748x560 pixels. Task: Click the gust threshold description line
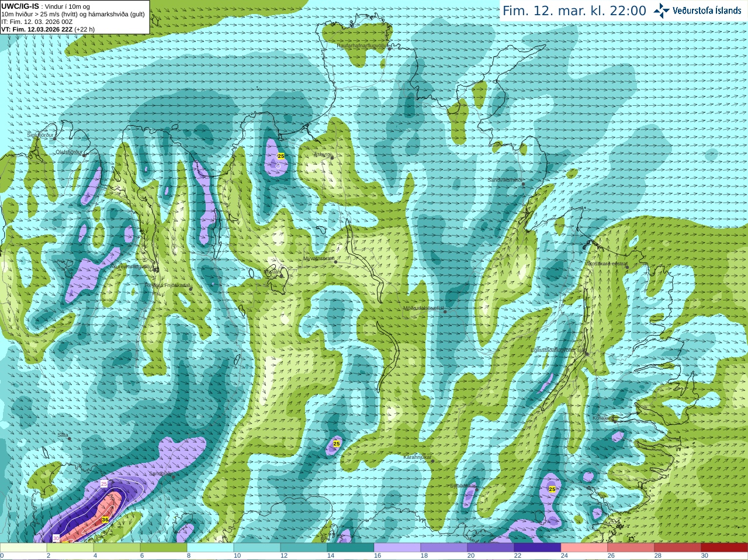click(x=73, y=14)
